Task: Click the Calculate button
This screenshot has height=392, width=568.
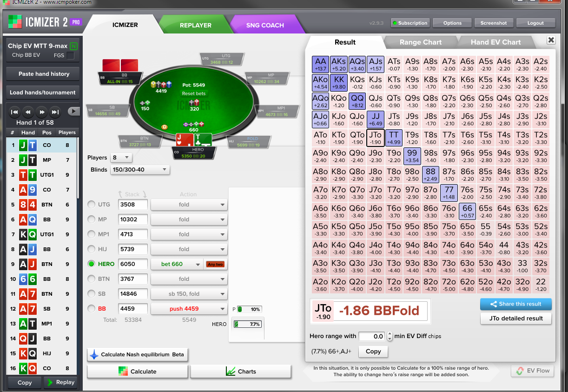Action: point(138,371)
